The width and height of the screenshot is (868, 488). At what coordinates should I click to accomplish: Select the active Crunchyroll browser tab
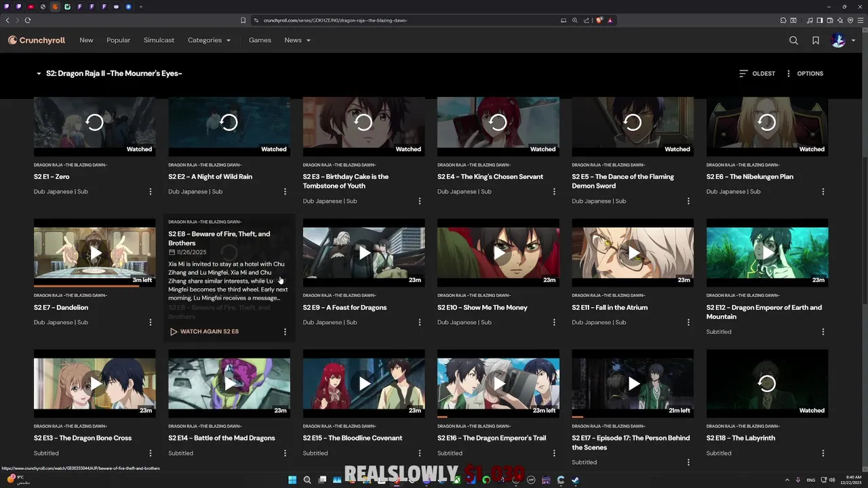click(55, 7)
